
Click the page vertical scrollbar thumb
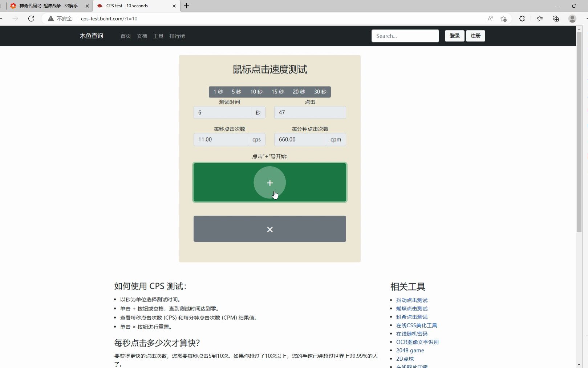point(579,132)
